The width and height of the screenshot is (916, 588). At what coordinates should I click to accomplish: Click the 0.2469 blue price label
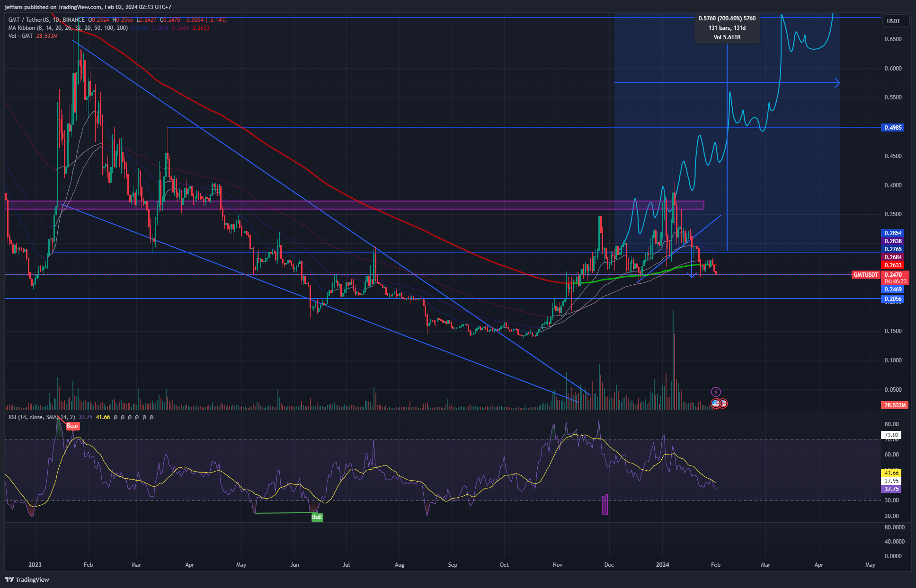pyautogui.click(x=893, y=290)
